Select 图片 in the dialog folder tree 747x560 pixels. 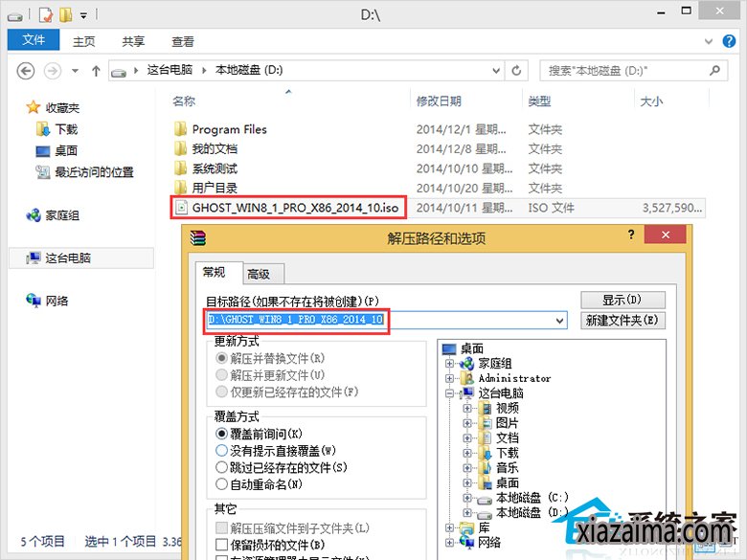[507, 423]
